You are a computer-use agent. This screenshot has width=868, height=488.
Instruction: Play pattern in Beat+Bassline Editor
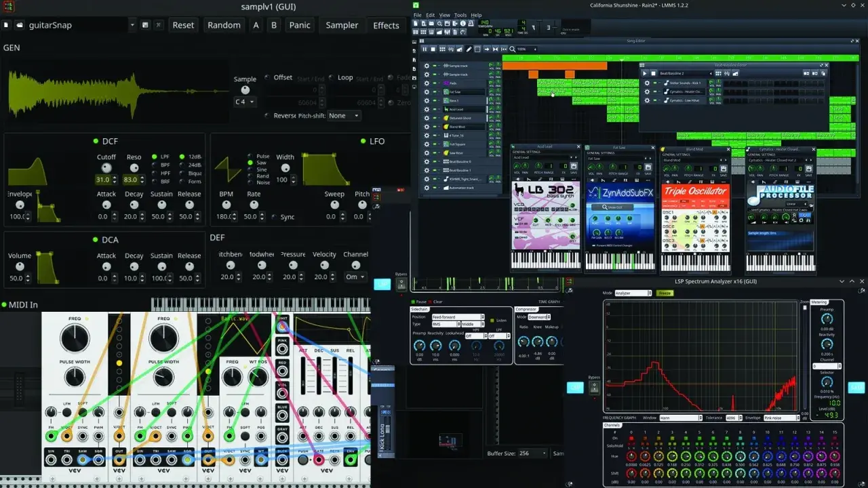click(645, 73)
